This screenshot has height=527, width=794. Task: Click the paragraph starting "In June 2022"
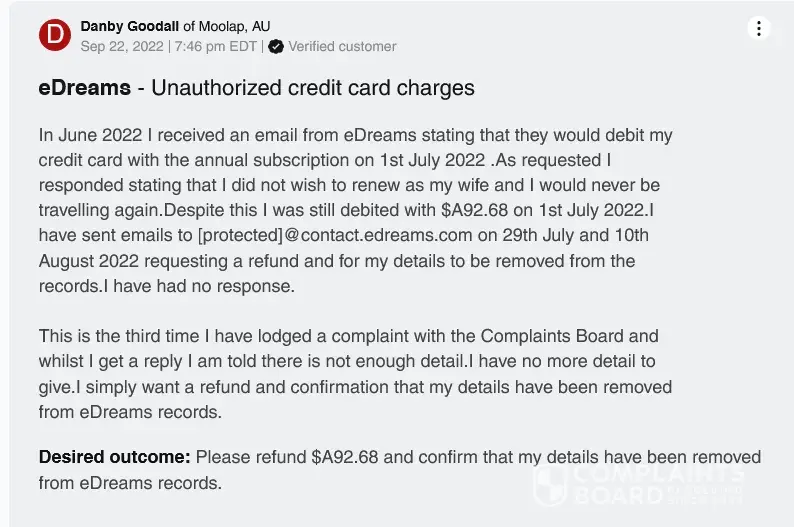pos(349,212)
